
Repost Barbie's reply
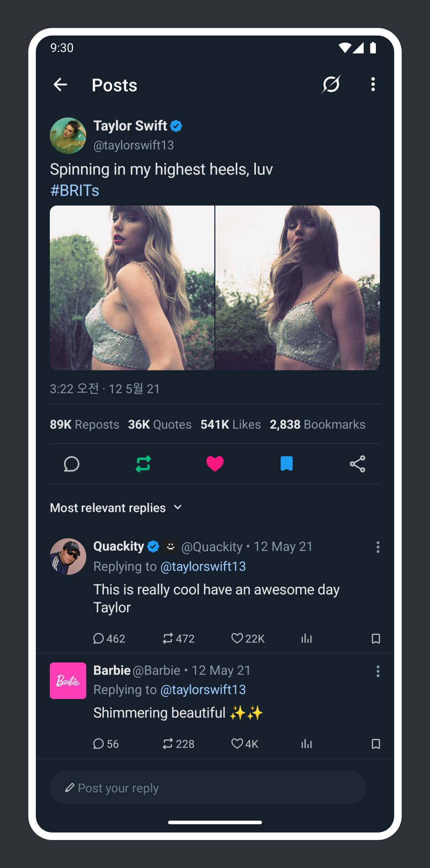[168, 744]
